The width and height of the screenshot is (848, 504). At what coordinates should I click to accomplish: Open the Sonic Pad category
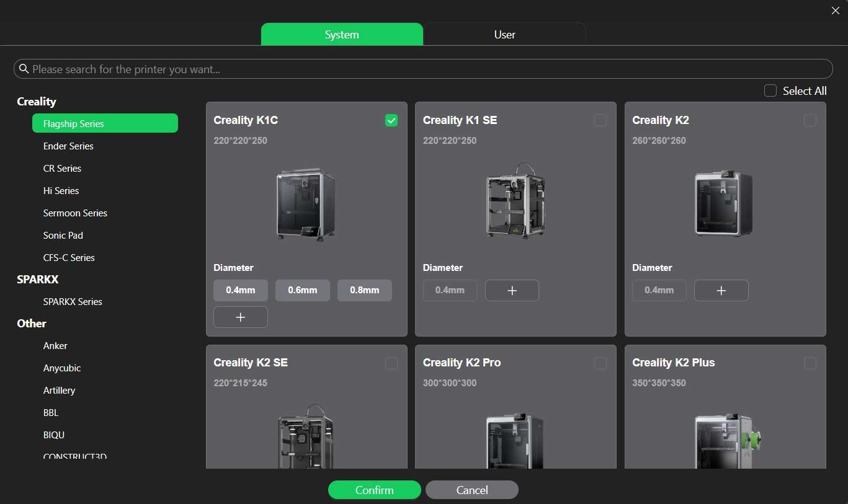tap(63, 235)
